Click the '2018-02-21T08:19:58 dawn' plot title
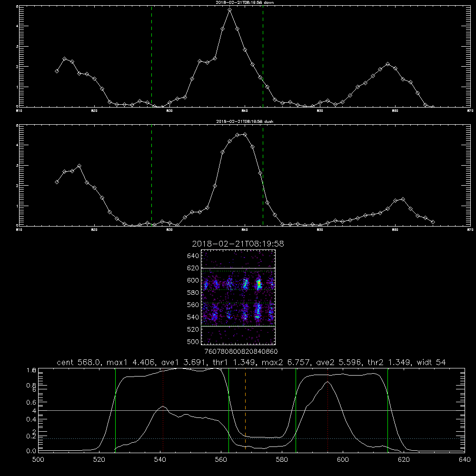Image resolution: width=476 pixels, height=476 pixels. click(x=245, y=2)
